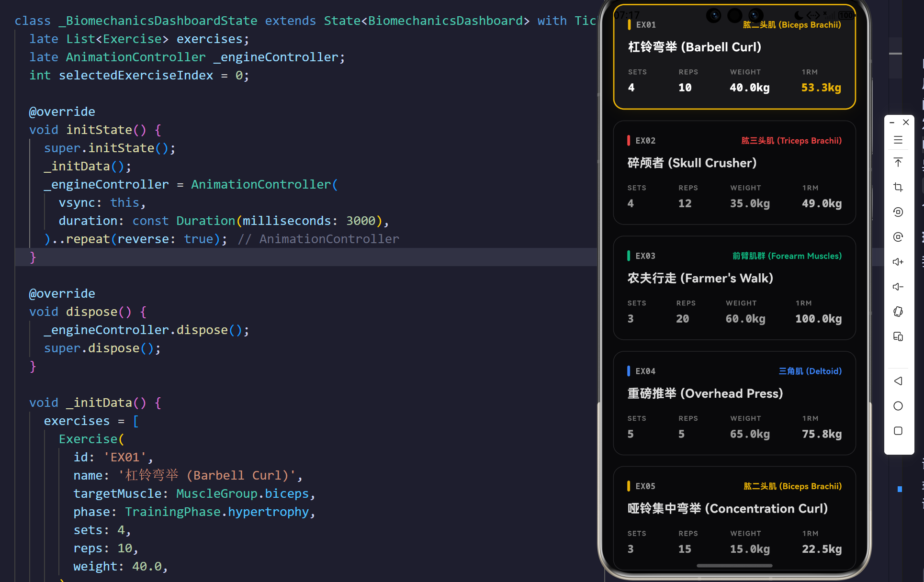Open the multi-device screen icon
The image size is (924, 582).
[898, 336]
